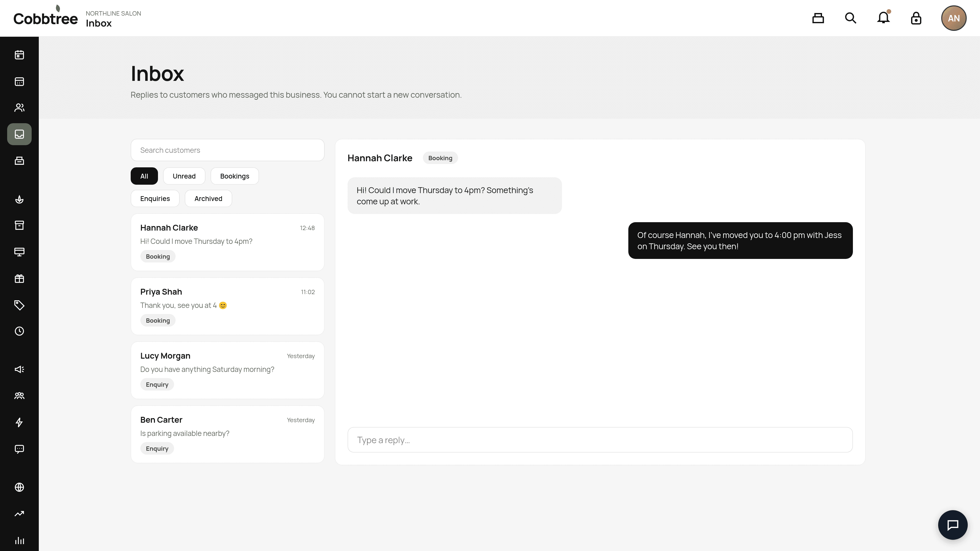Screen dimensions: 980x551
Task: Open the price tag sidebar icon
Action: click(x=19, y=305)
